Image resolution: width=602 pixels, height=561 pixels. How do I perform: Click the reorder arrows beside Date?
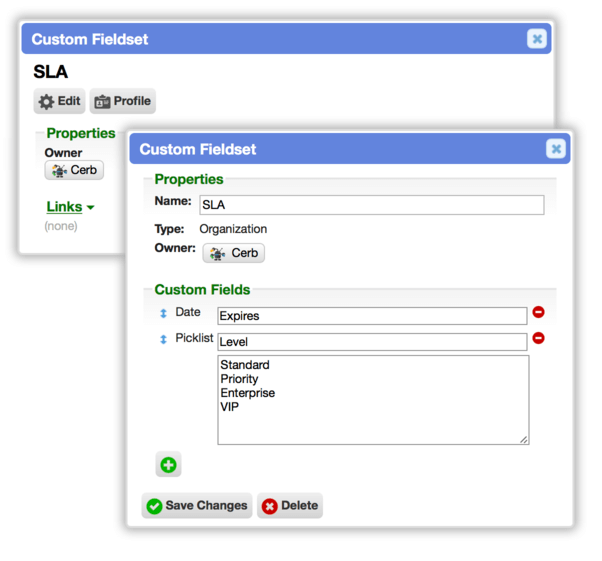point(163,313)
